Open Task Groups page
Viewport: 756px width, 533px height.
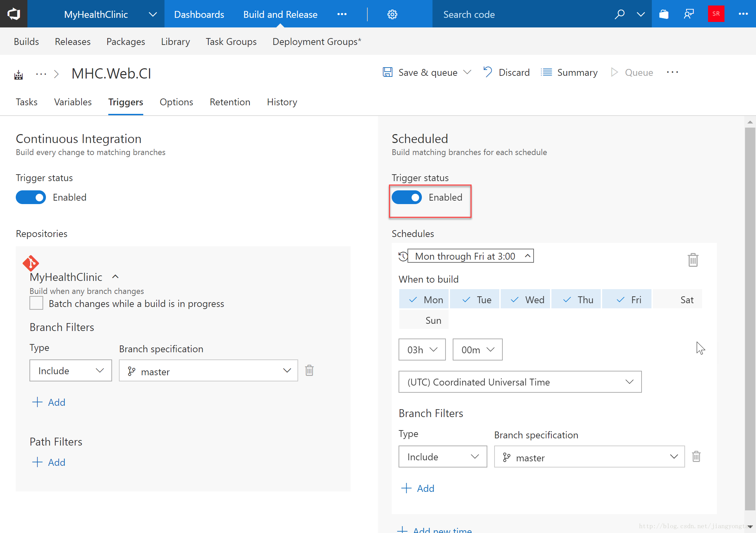point(231,42)
